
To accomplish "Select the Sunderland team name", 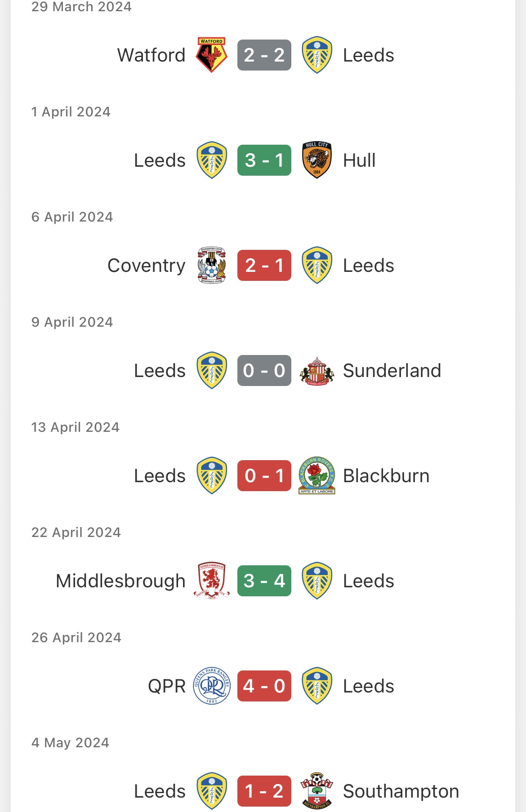I will pos(392,371).
